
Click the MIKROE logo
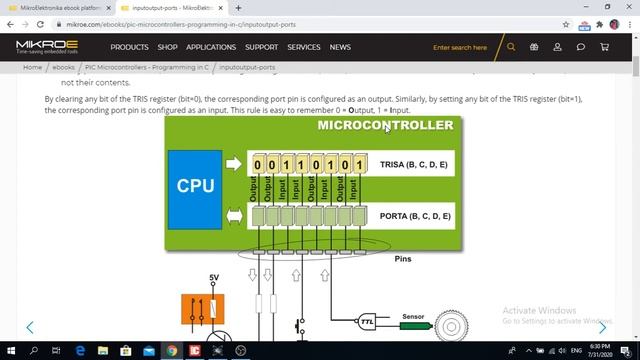point(47,47)
